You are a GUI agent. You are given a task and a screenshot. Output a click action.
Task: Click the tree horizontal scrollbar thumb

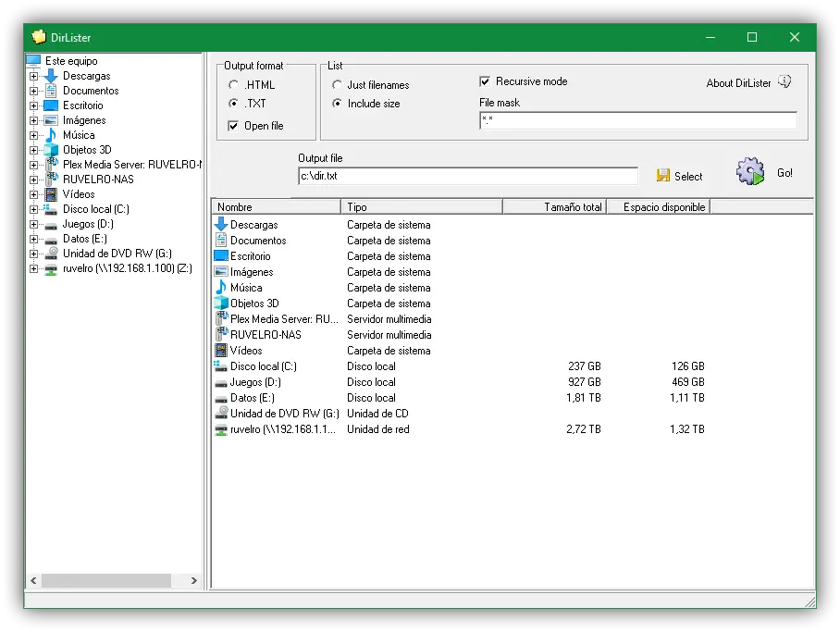click(106, 580)
